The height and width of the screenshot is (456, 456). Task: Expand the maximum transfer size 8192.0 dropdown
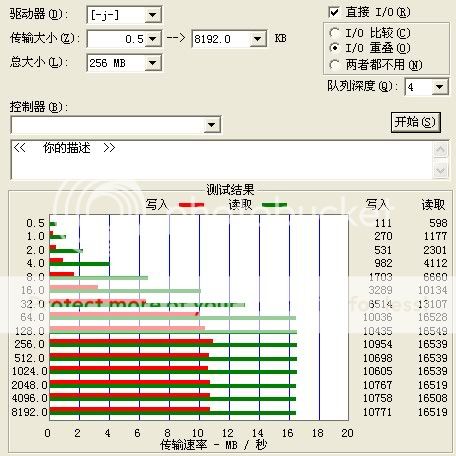coord(257,39)
